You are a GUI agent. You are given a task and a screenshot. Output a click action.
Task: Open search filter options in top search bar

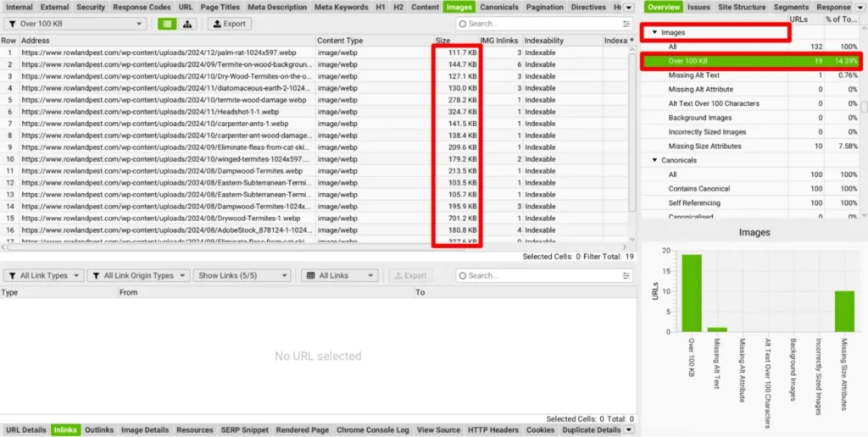pos(626,24)
